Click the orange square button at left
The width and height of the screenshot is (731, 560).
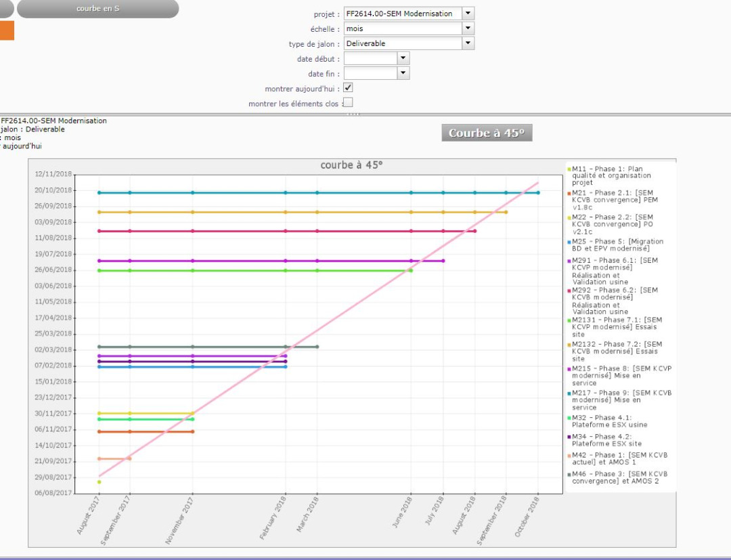coord(6,30)
